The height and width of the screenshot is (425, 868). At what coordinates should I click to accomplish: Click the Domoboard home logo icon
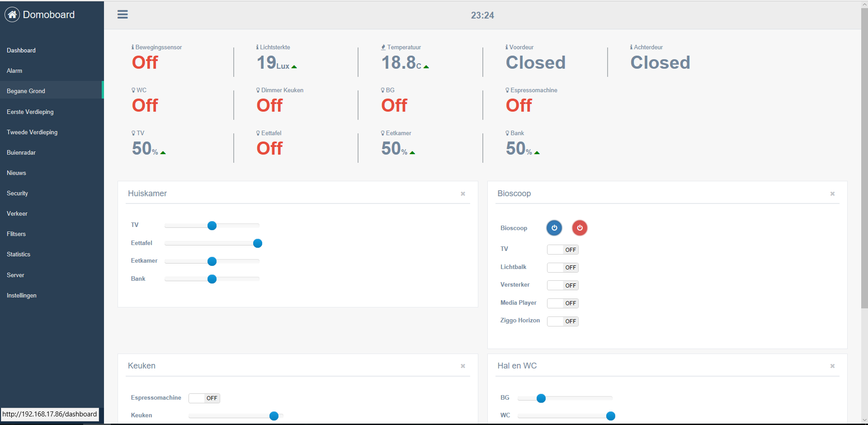pos(12,14)
